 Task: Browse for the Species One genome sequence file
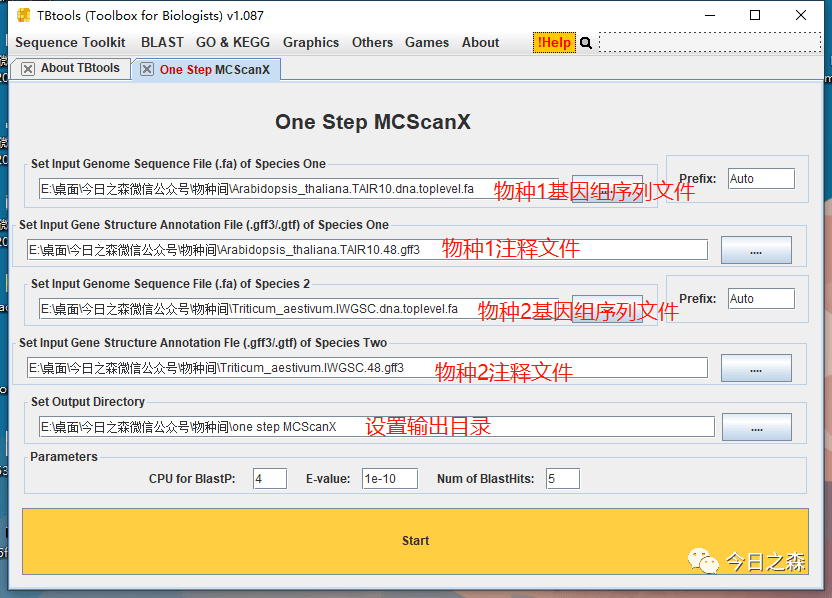click(607, 189)
